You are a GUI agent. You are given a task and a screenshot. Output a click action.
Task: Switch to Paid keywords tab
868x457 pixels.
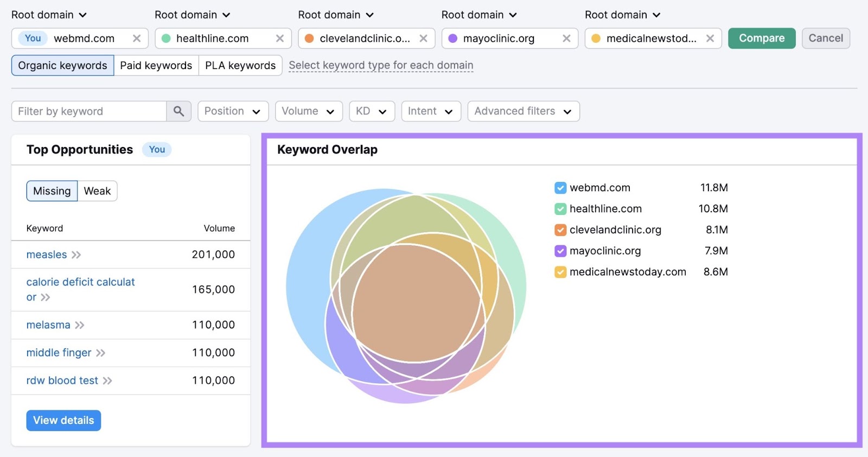click(x=156, y=66)
